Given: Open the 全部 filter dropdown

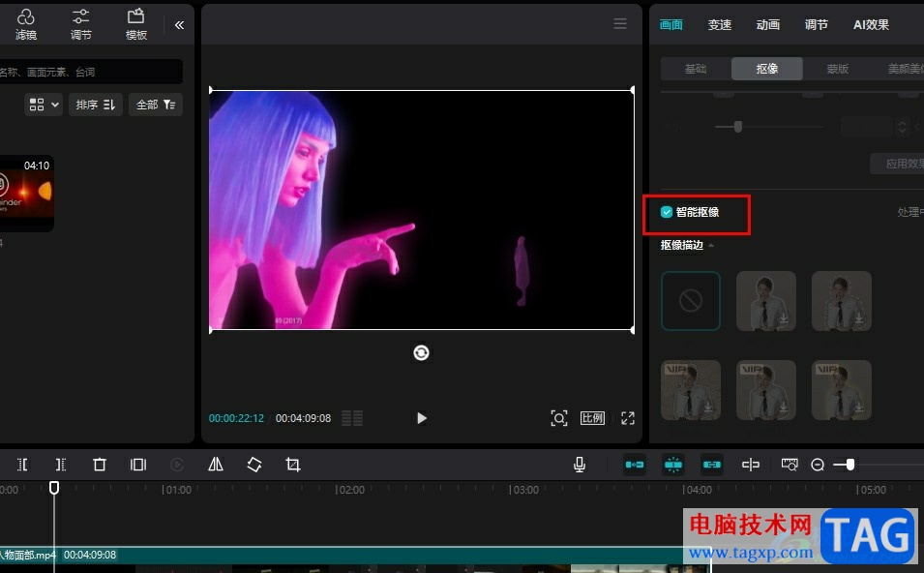Looking at the screenshot, I should pos(156,105).
